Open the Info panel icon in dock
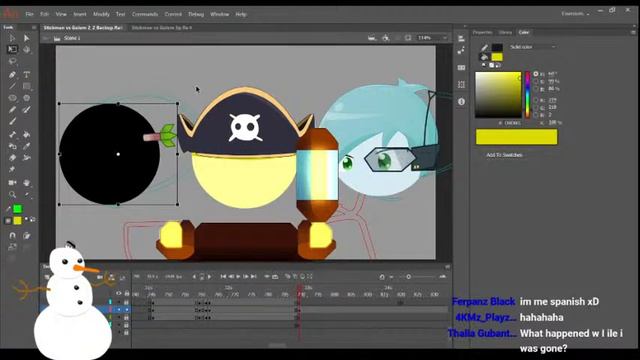This screenshot has width=640, height=360. 461,102
